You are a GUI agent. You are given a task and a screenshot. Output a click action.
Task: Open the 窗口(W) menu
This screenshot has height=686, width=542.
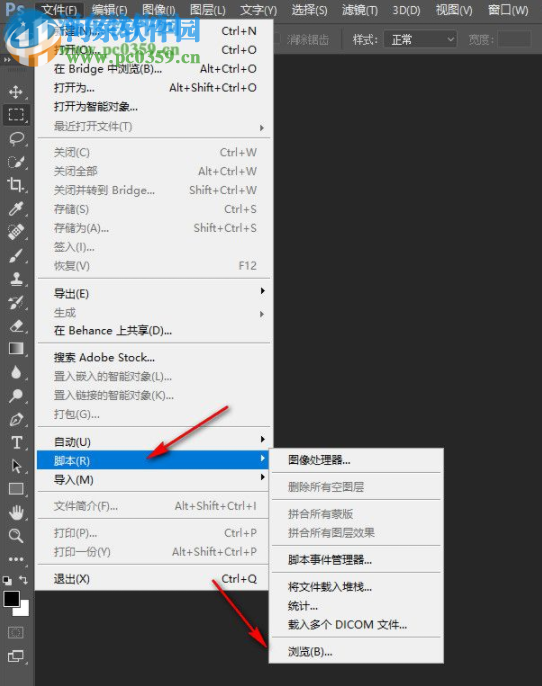[x=508, y=10]
